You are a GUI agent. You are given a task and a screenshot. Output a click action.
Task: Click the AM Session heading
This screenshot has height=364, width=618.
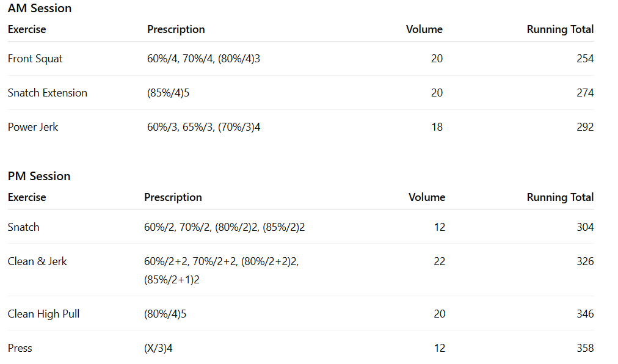[40, 9]
